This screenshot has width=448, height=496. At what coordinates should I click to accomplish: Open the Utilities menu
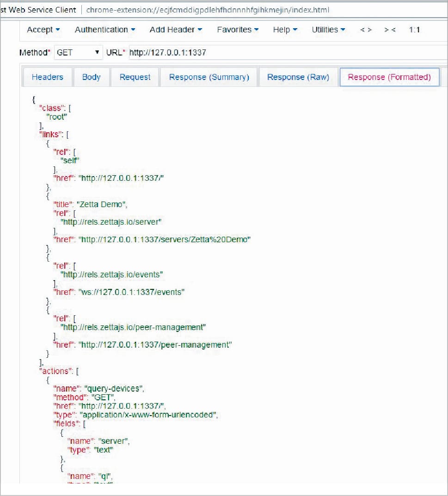(328, 30)
